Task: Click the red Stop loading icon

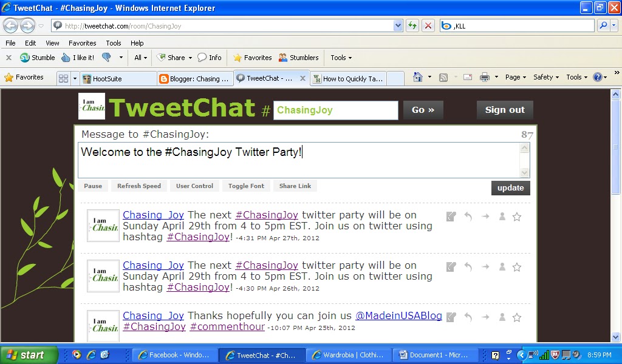Action: pos(428,26)
